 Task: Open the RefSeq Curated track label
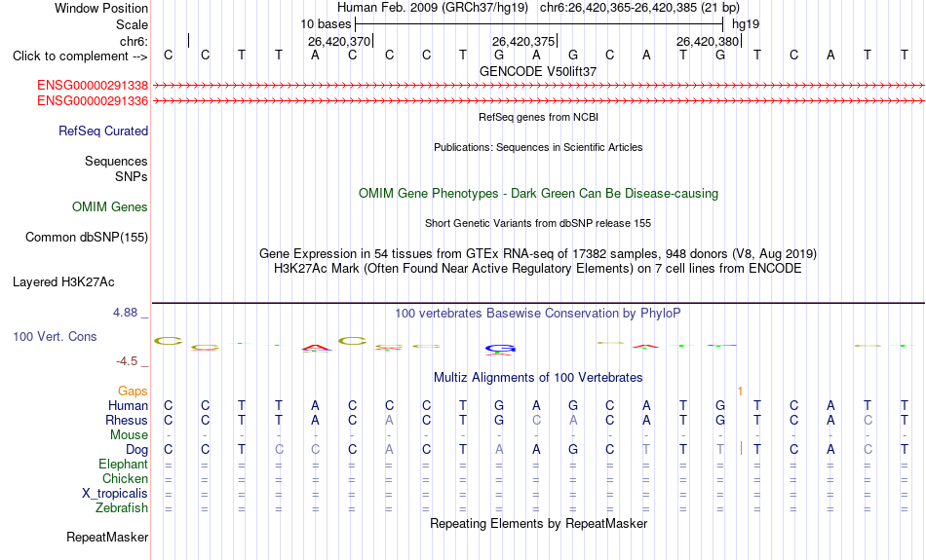tap(103, 131)
